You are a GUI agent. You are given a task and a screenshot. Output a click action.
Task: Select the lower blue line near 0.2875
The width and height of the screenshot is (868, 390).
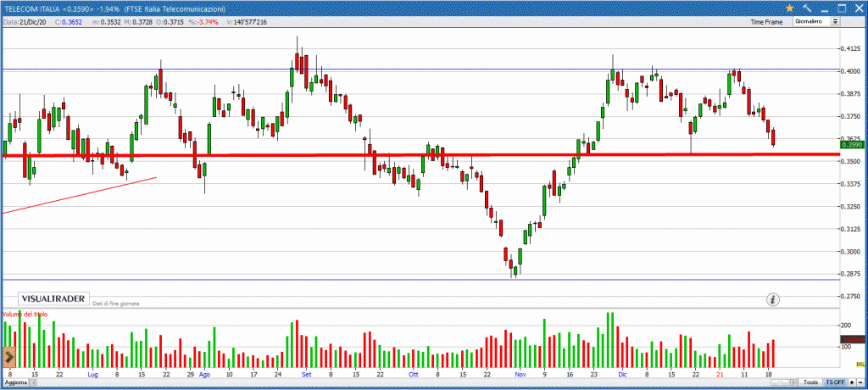[x=420, y=279]
